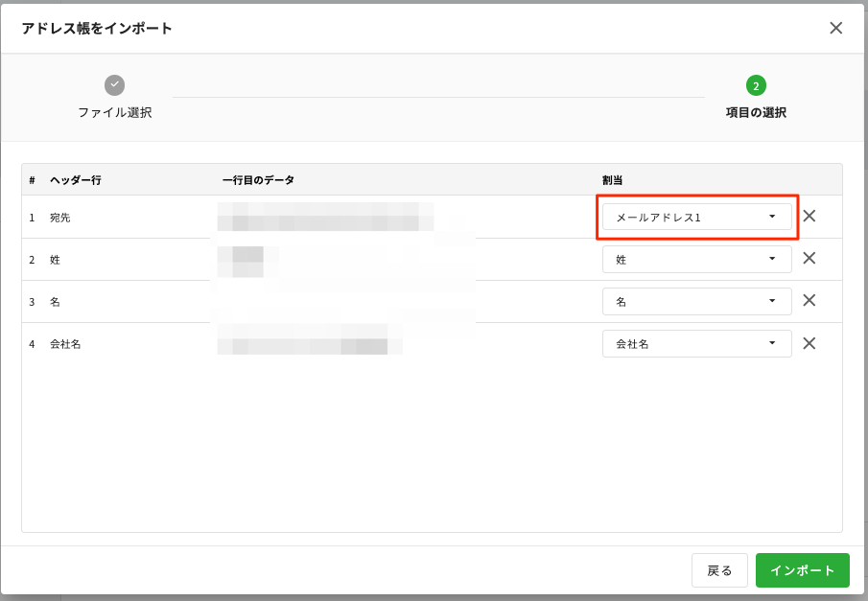Image resolution: width=868 pixels, height=601 pixels.
Task: Select the 項目の選択 step label
Action: point(756,112)
